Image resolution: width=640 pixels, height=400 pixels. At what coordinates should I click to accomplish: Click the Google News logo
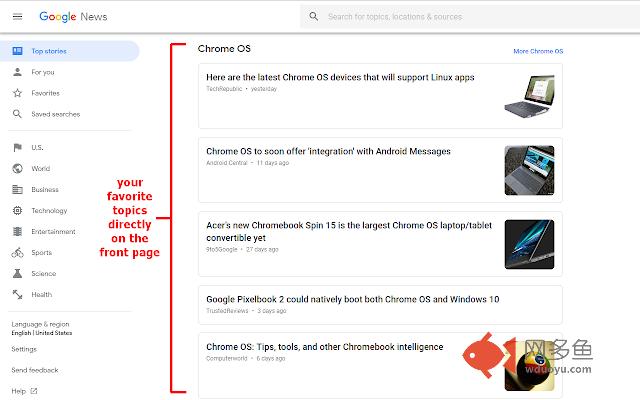click(x=73, y=17)
